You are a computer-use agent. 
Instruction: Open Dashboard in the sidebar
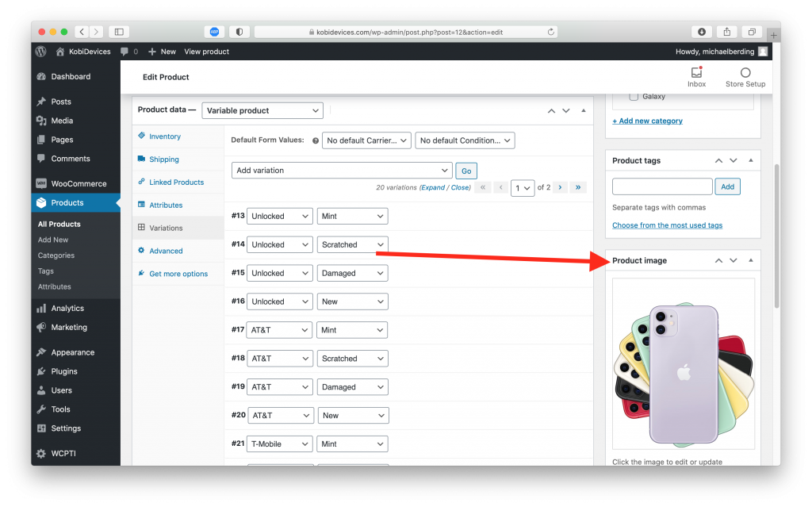click(75, 76)
